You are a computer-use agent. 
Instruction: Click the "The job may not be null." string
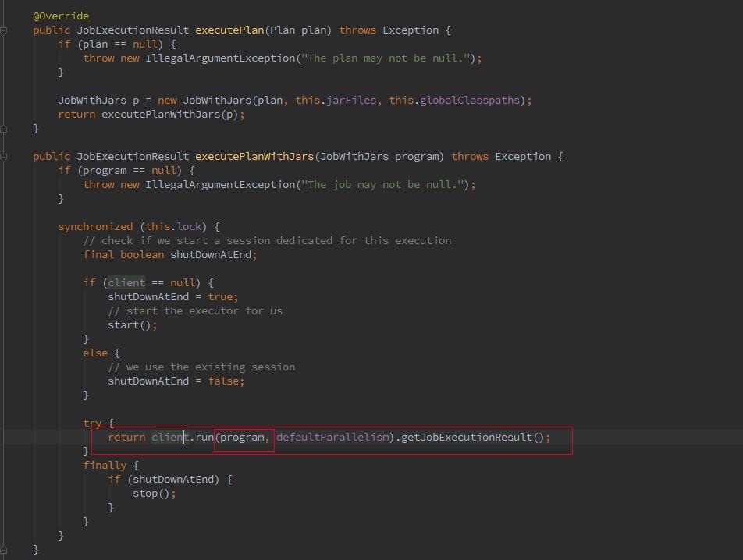[x=382, y=185]
